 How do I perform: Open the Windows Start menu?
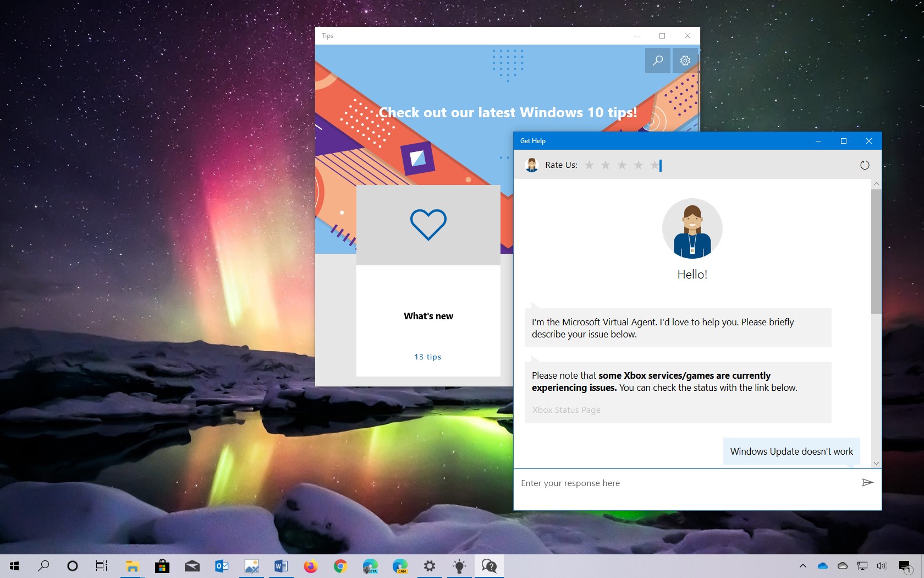point(14,566)
